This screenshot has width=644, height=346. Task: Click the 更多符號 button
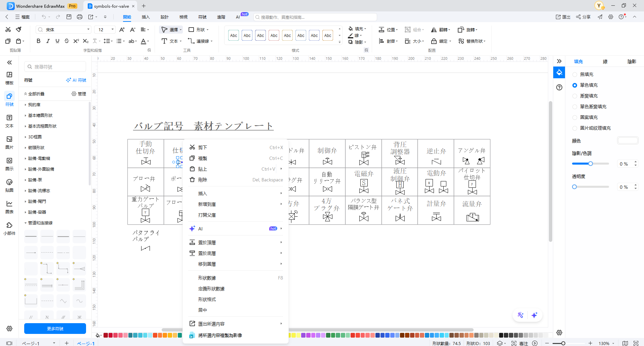click(x=55, y=329)
